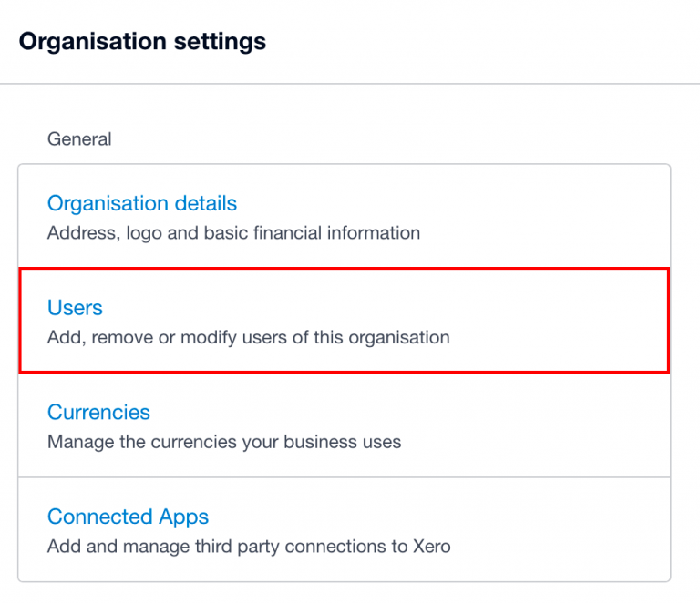Image resolution: width=700 pixels, height=604 pixels.
Task: Click the "Manage the currencies your business uses" text
Action: (224, 443)
